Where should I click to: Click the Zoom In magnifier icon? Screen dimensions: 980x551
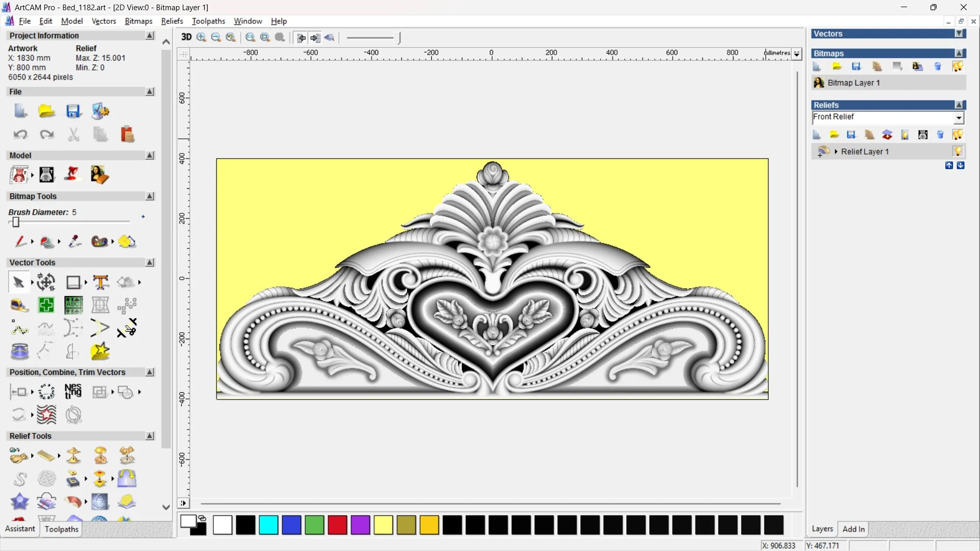click(202, 37)
